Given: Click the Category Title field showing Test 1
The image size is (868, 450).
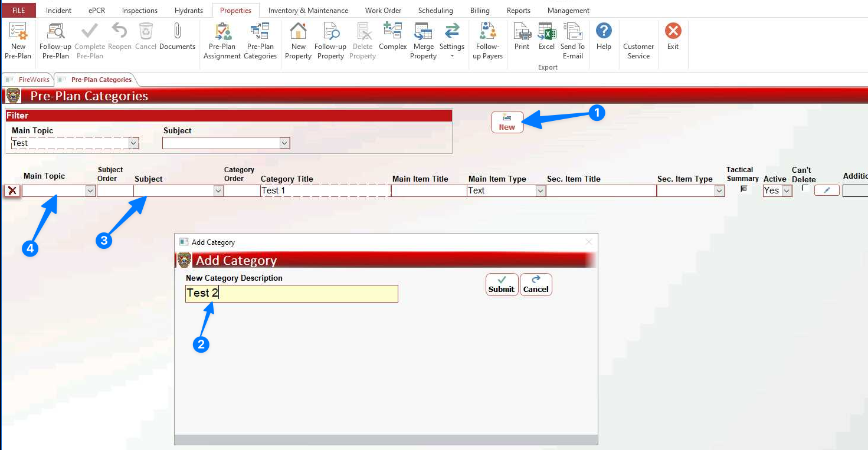Looking at the screenshot, I should [325, 190].
